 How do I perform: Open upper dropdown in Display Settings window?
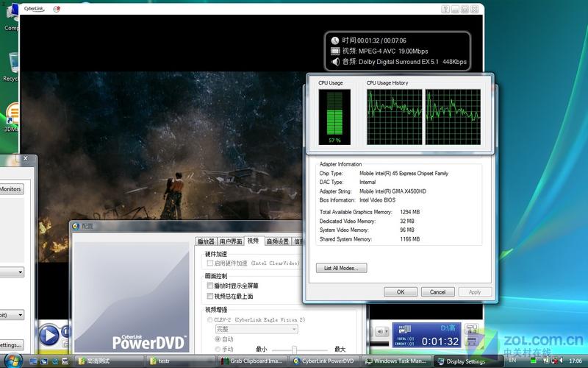[x=12, y=272]
